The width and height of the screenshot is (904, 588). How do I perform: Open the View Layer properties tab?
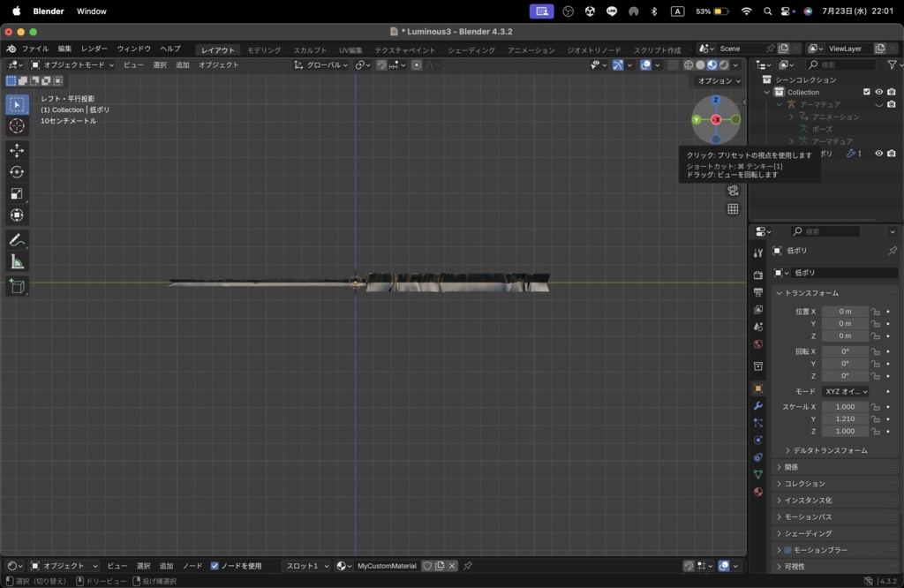coord(758,310)
